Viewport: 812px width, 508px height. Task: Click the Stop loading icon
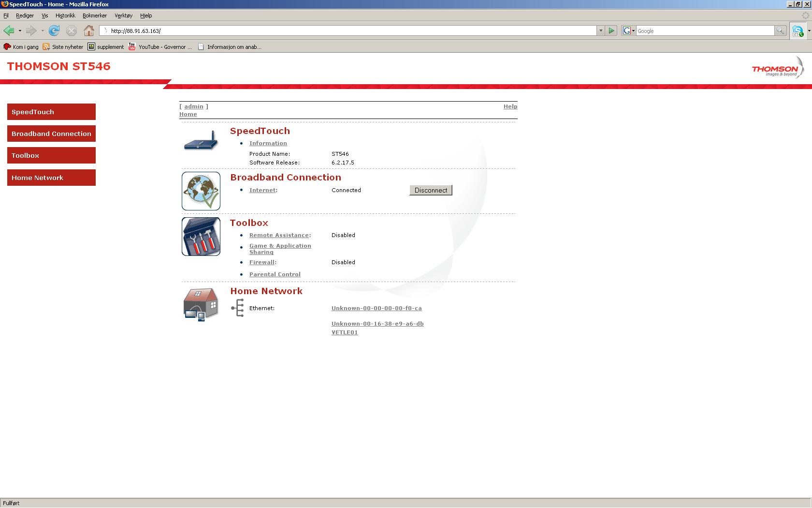pos(72,30)
